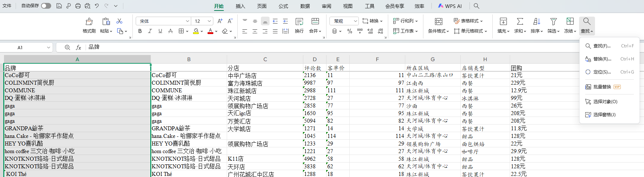The height and width of the screenshot is (177, 644).
Task: Click the Filter (筛选) button
Action: (x=553, y=25)
